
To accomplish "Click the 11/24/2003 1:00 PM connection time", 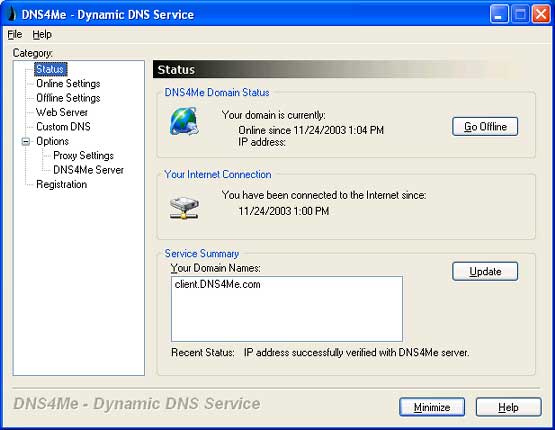I will pos(284,211).
